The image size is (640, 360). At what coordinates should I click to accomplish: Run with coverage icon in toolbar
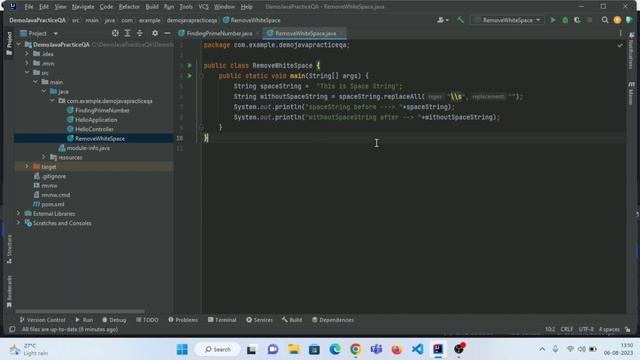click(x=577, y=20)
